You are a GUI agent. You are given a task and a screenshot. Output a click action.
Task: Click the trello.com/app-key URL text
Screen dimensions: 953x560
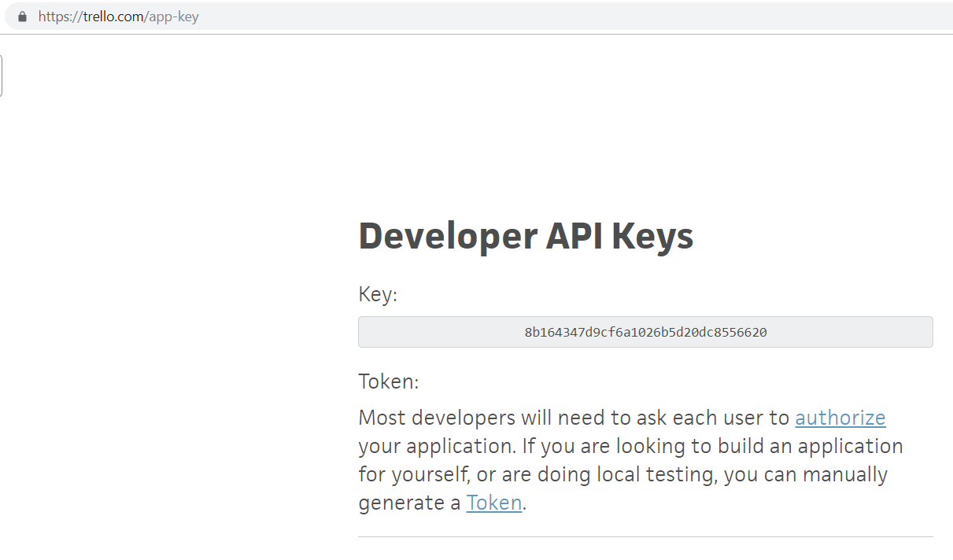pyautogui.click(x=118, y=17)
